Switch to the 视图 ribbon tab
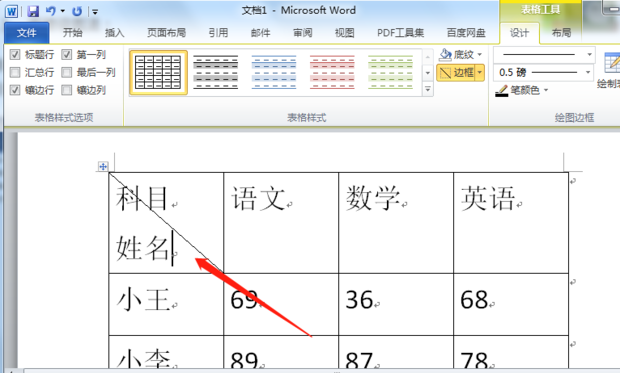Image resolution: width=620 pixels, height=373 pixels. coord(344,32)
